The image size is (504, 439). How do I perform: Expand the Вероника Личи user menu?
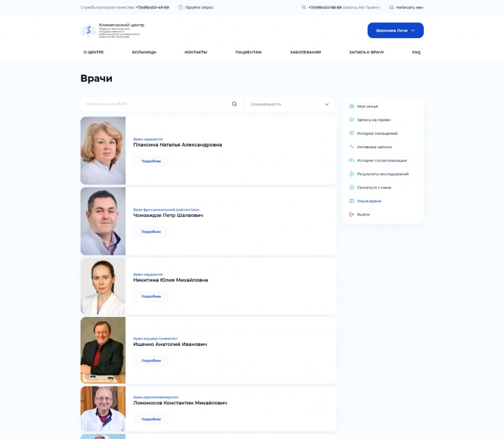395,31
